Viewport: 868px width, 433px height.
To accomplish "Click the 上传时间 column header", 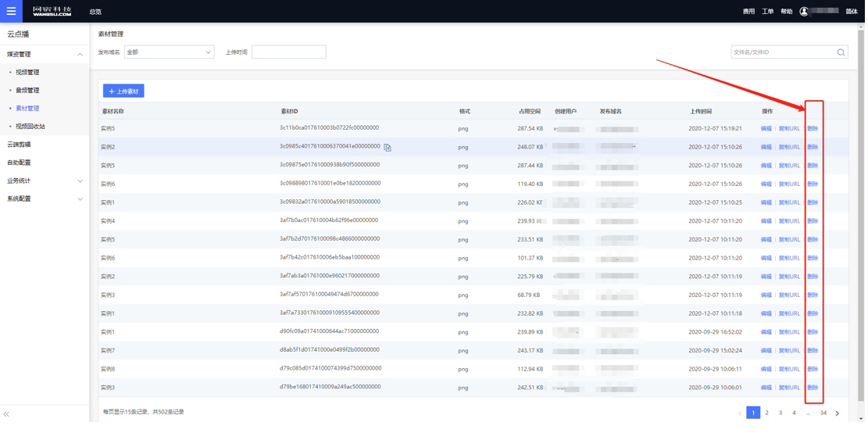I will click(x=701, y=111).
